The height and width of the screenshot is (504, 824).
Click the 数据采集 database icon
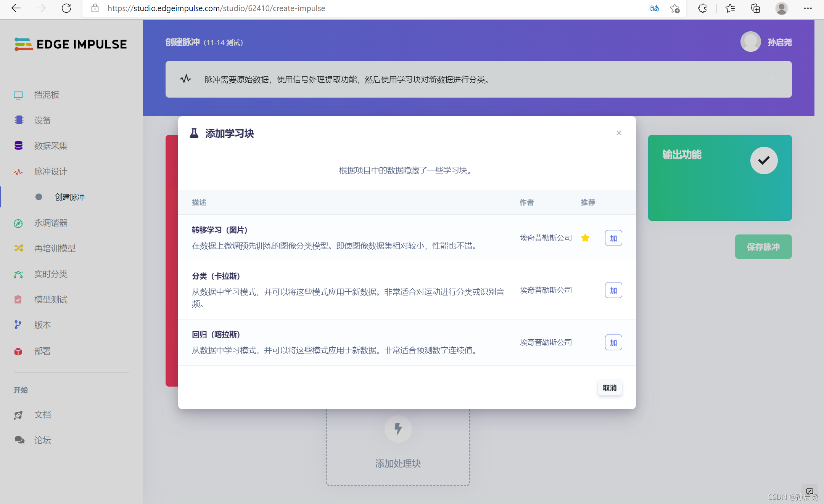(x=18, y=146)
